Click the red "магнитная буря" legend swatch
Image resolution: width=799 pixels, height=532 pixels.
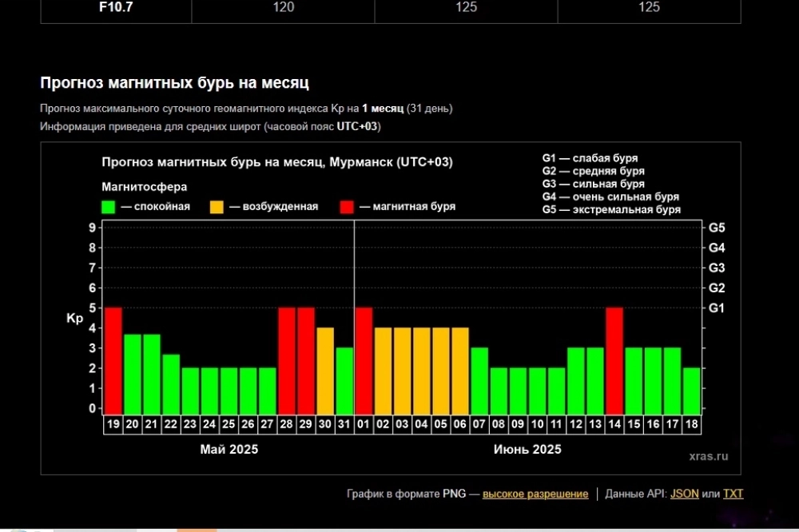click(347, 207)
